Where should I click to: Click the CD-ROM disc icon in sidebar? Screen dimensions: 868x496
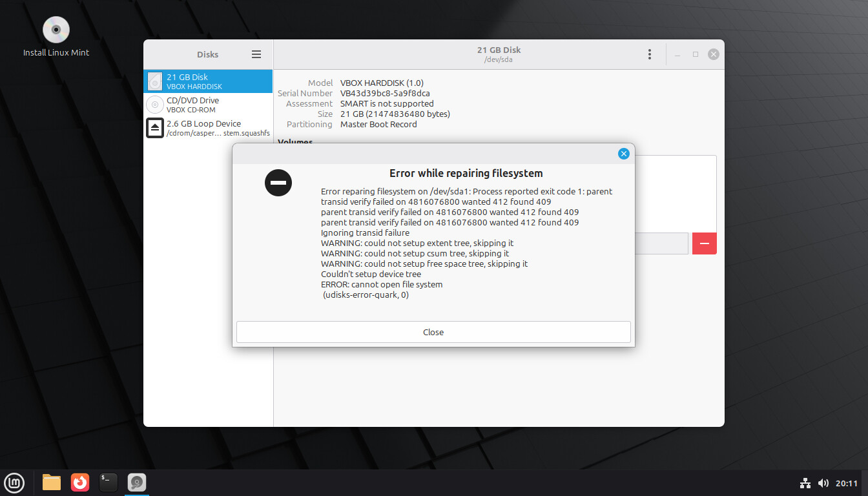[155, 105]
